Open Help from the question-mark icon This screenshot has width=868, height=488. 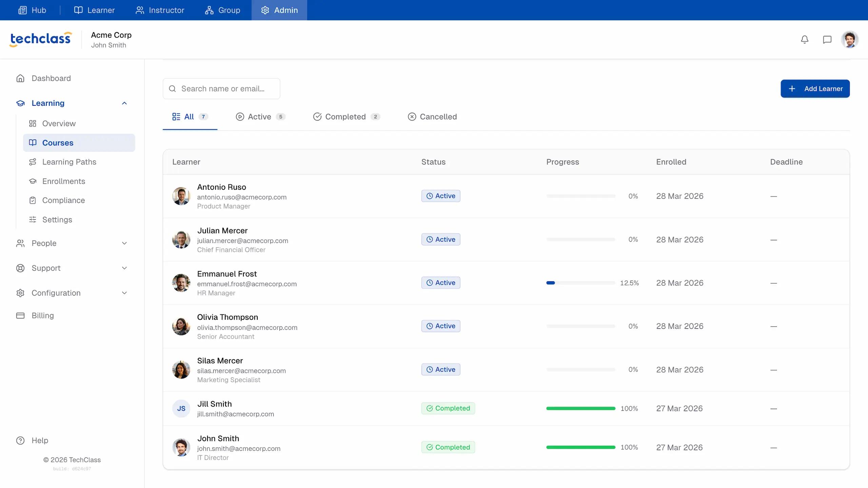click(x=20, y=440)
